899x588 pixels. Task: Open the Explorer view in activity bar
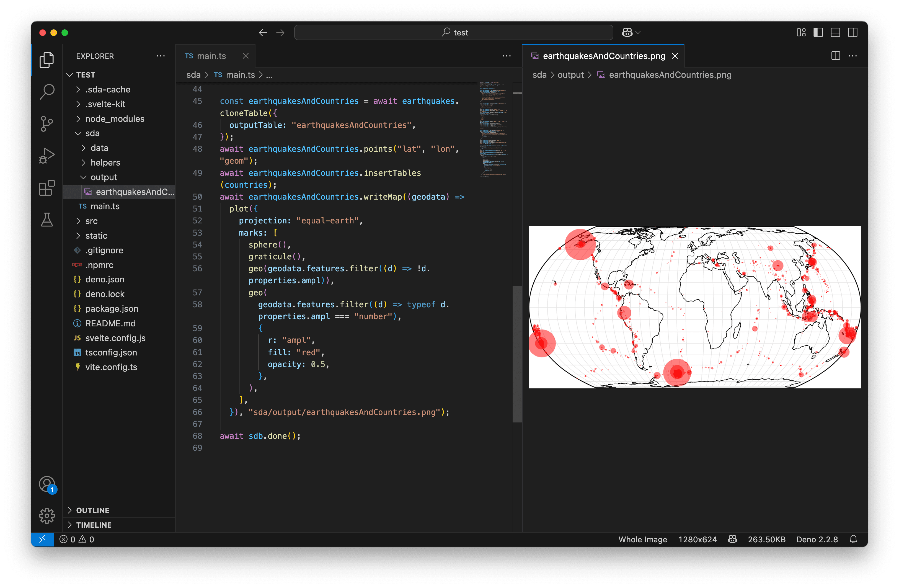pos(47,60)
